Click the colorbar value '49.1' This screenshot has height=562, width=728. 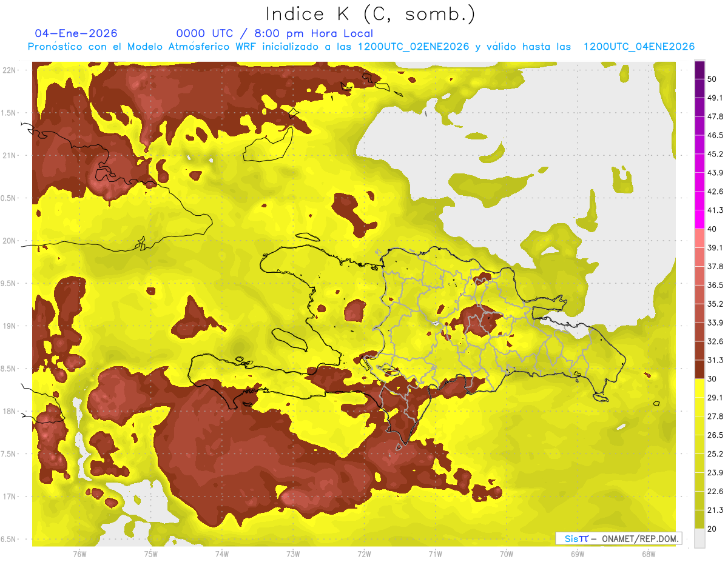pos(715,98)
